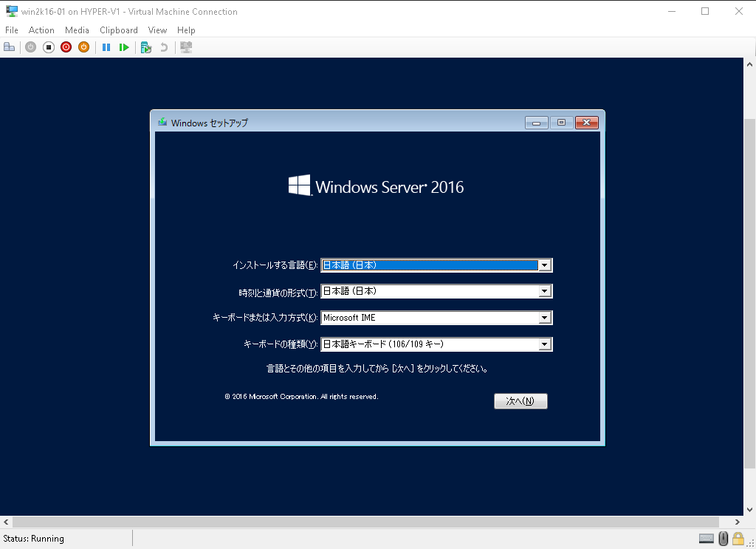Click the lock icon in status bar

738,539
